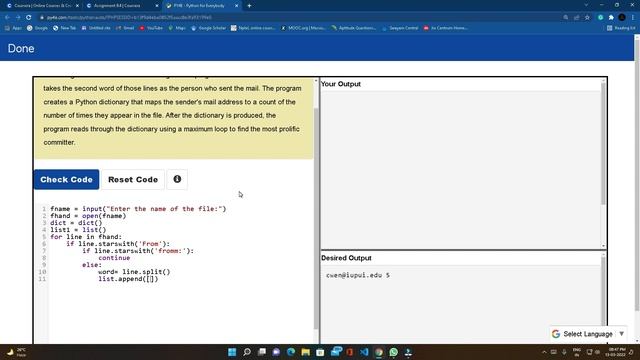Click the Desired Output heading text
Image resolution: width=640 pixels, height=360 pixels.
346,258
